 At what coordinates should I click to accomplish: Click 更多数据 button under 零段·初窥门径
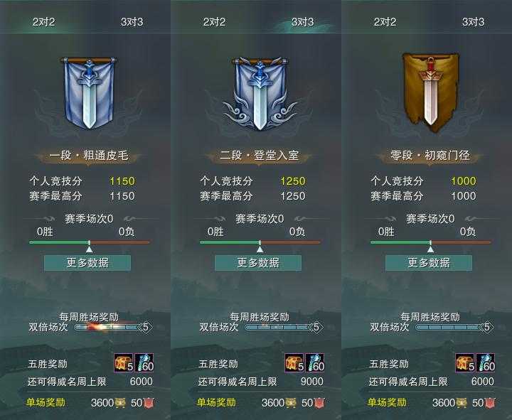[x=429, y=263]
